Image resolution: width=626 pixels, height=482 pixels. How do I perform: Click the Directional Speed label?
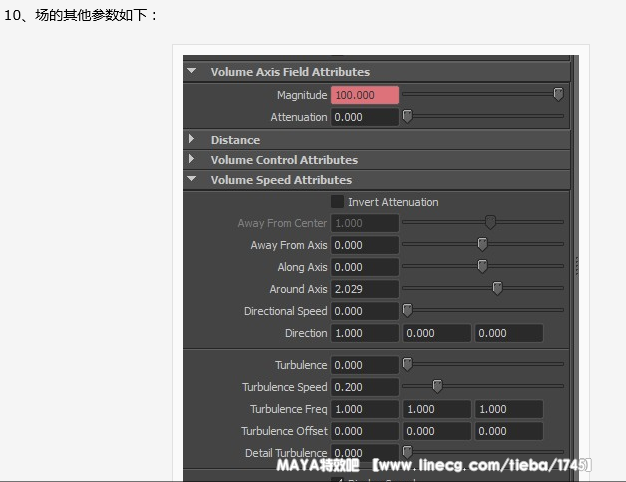coord(285,311)
